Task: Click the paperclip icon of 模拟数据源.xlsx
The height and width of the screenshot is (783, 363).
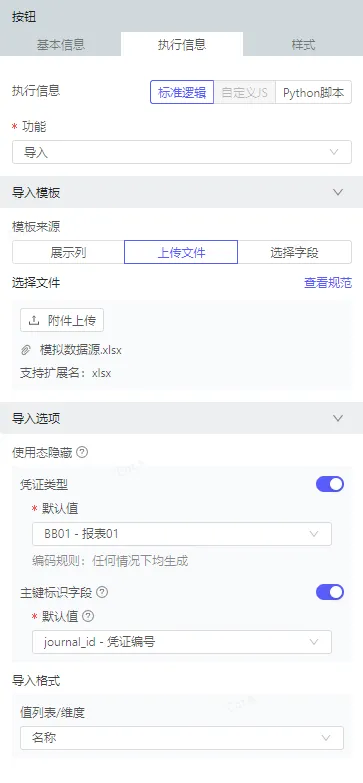Action: 26,351
